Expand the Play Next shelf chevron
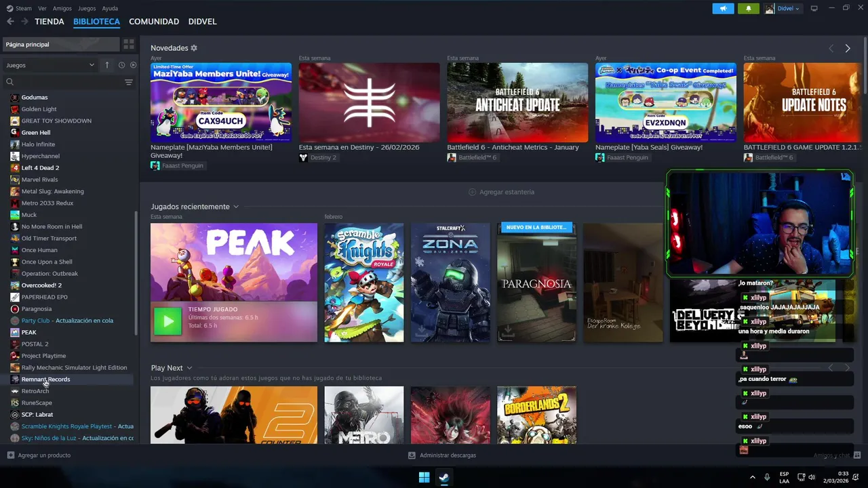 tap(189, 368)
